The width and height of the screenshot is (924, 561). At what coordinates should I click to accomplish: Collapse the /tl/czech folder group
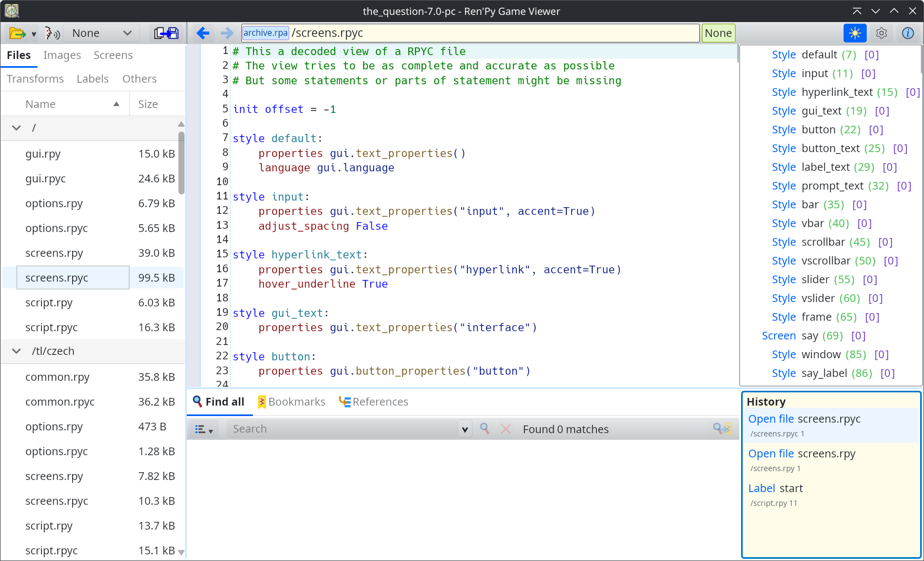pyautogui.click(x=17, y=351)
